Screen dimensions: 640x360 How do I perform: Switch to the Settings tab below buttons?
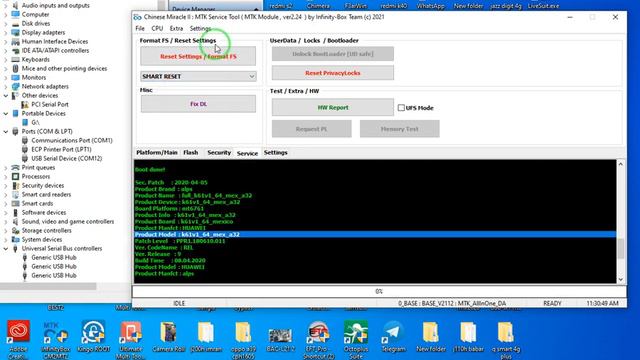pos(276,153)
